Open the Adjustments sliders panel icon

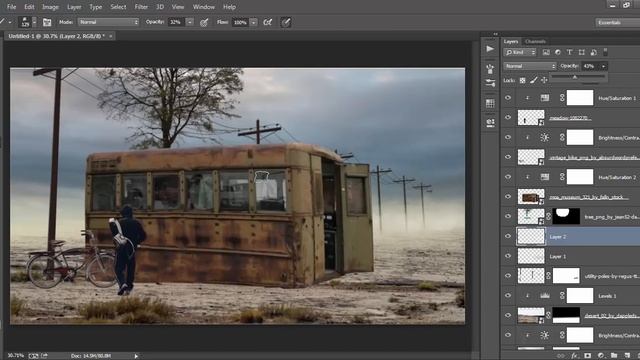[x=490, y=83]
